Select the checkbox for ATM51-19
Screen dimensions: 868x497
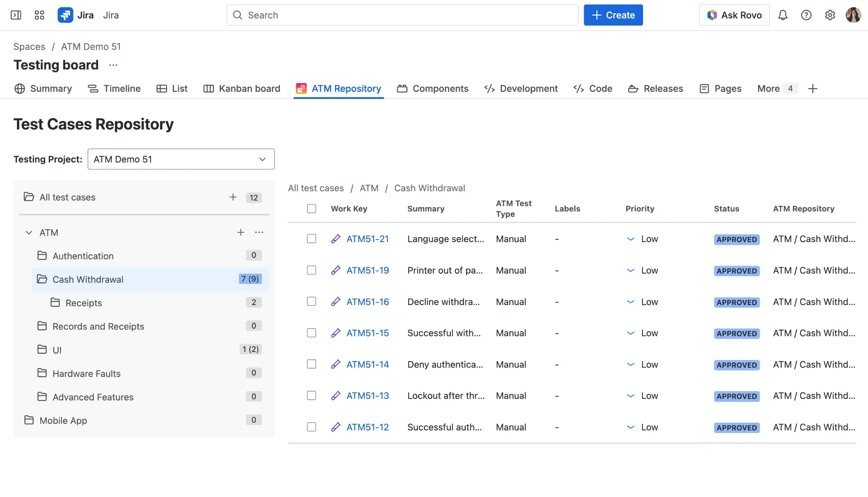pos(311,270)
